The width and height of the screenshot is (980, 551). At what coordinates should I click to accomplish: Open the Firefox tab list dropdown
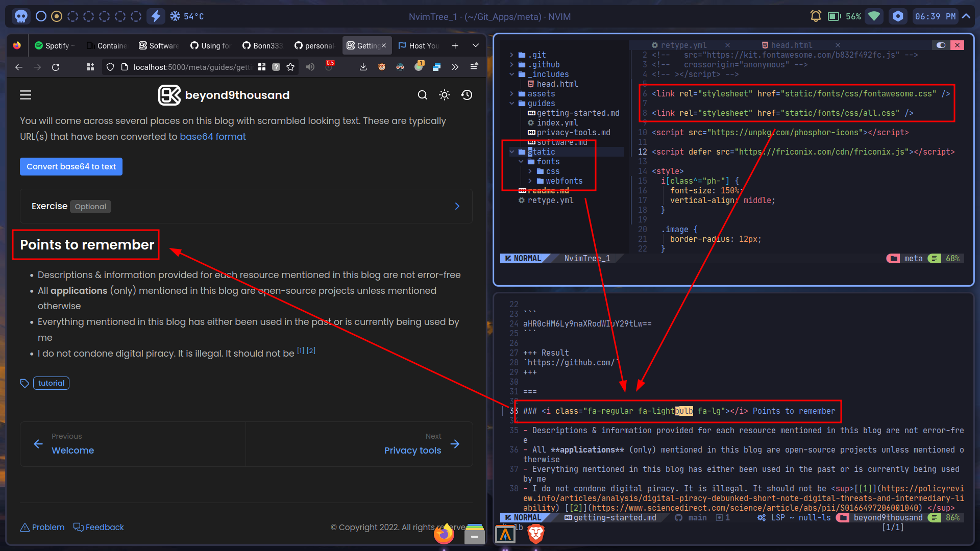(x=475, y=45)
